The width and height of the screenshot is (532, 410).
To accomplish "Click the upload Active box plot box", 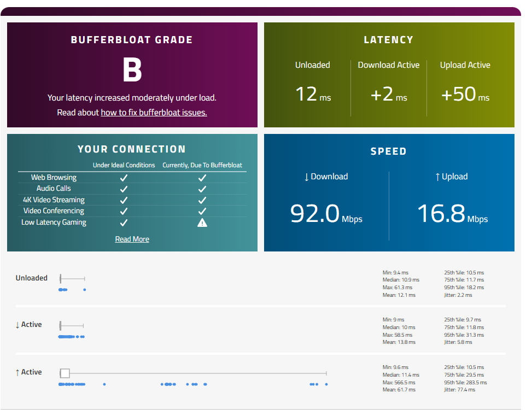I will coord(65,373).
